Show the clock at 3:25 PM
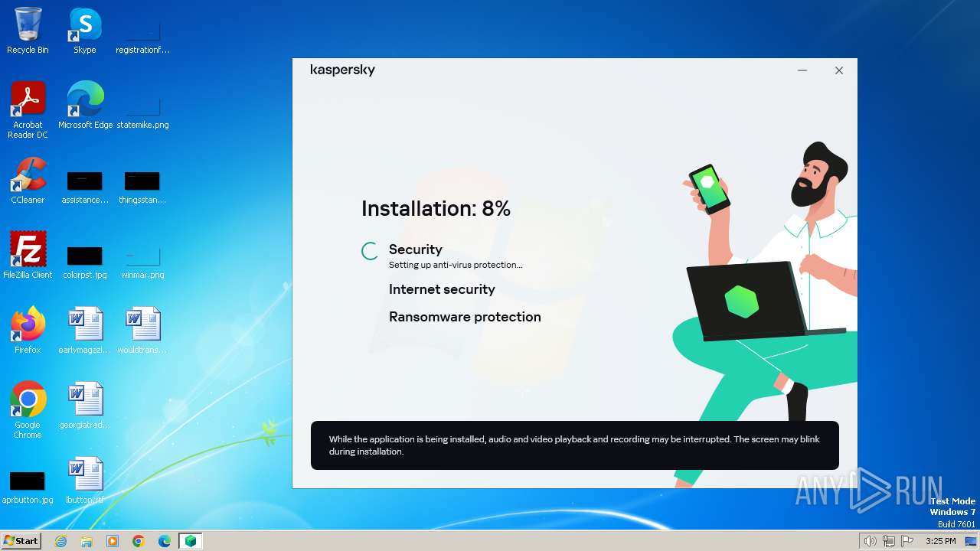 940,541
